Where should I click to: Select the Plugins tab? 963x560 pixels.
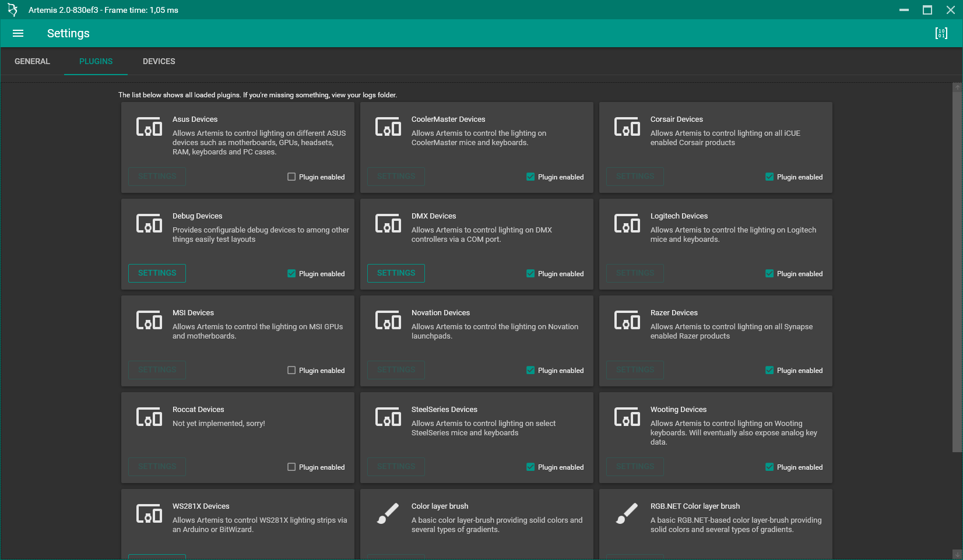[96, 61]
